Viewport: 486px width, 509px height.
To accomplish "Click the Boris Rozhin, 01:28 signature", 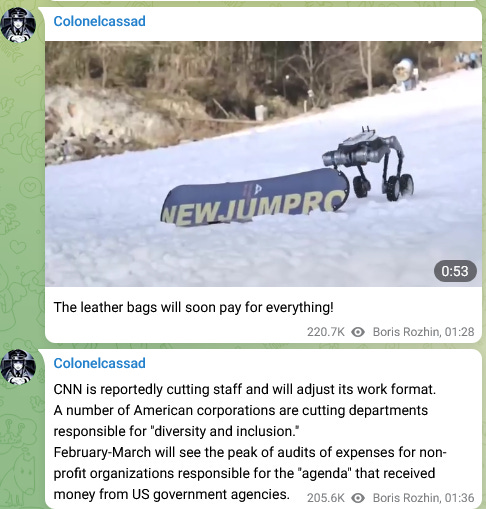I will tap(423, 332).
